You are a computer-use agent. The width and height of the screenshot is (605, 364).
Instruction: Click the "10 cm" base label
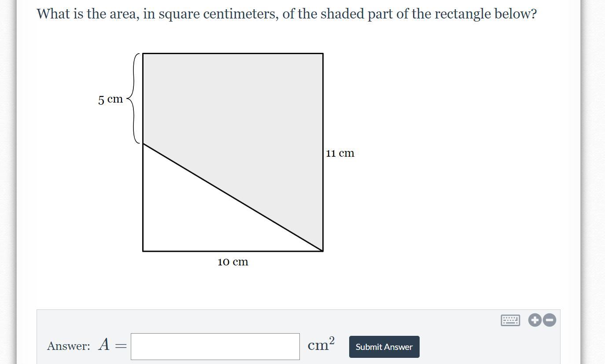click(x=233, y=262)
